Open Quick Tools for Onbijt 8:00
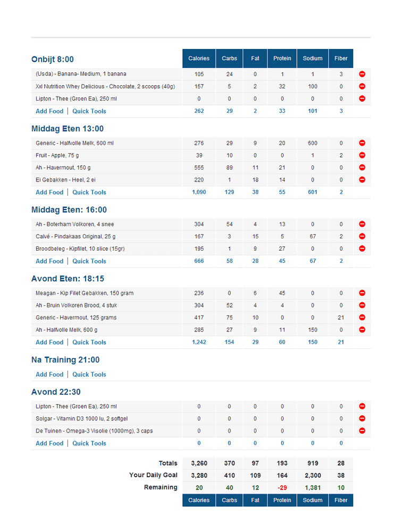The height and width of the screenshot is (532, 394). point(89,111)
